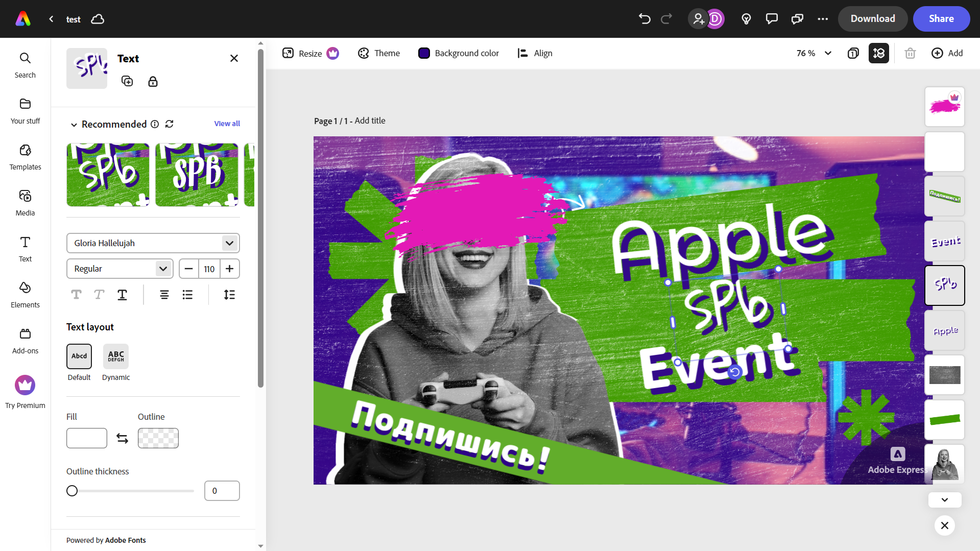Edit the outline thickness value field
The height and width of the screenshot is (551, 980).
(222, 491)
